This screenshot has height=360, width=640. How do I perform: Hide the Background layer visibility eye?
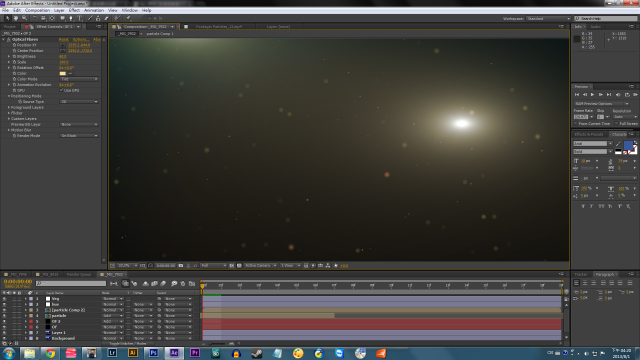[x=4, y=338]
